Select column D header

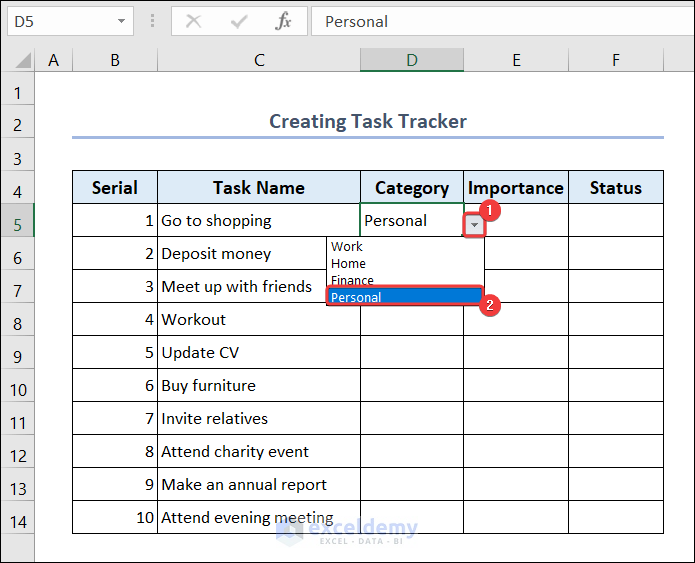(x=412, y=60)
